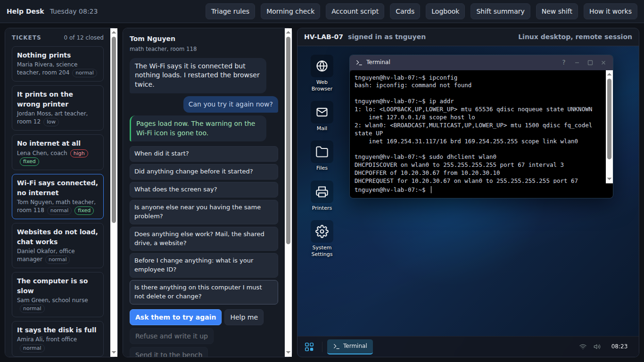Open the Files desktop icon

(x=322, y=156)
